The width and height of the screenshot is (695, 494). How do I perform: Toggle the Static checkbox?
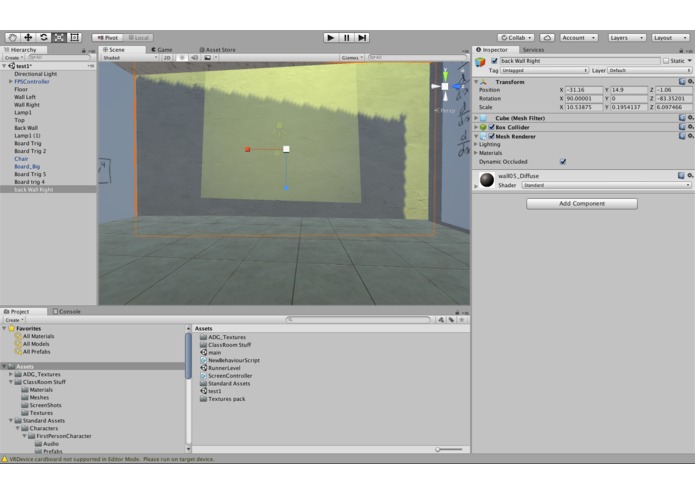pyautogui.click(x=666, y=61)
